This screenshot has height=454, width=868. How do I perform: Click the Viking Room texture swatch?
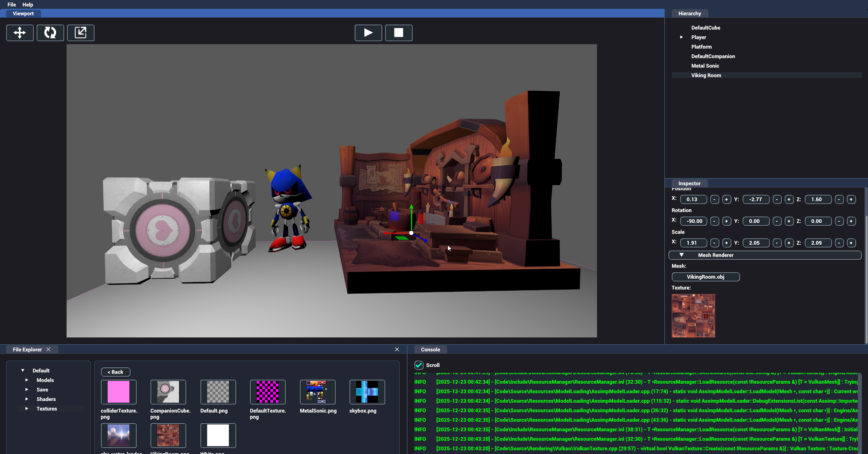(693, 315)
